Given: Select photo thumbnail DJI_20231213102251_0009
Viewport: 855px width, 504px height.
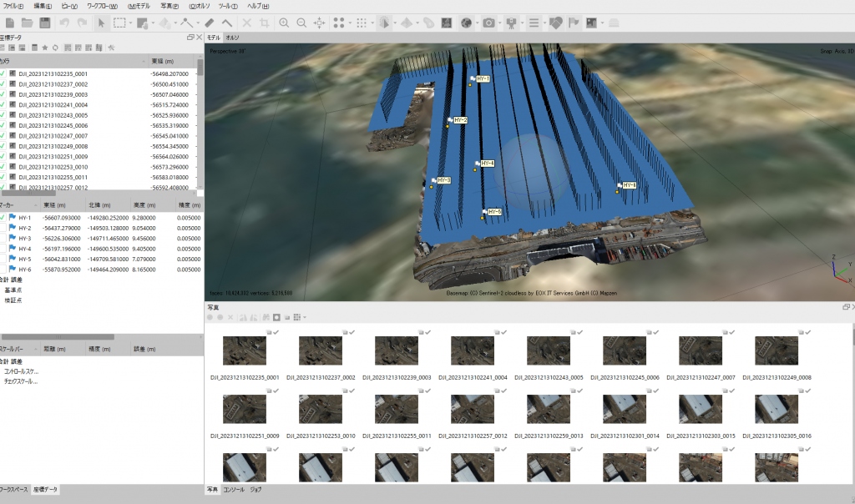Looking at the screenshot, I should point(245,408).
